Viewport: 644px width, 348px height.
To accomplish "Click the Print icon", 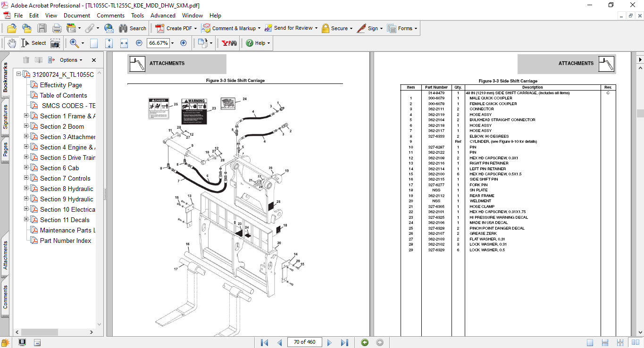I will (57, 28).
